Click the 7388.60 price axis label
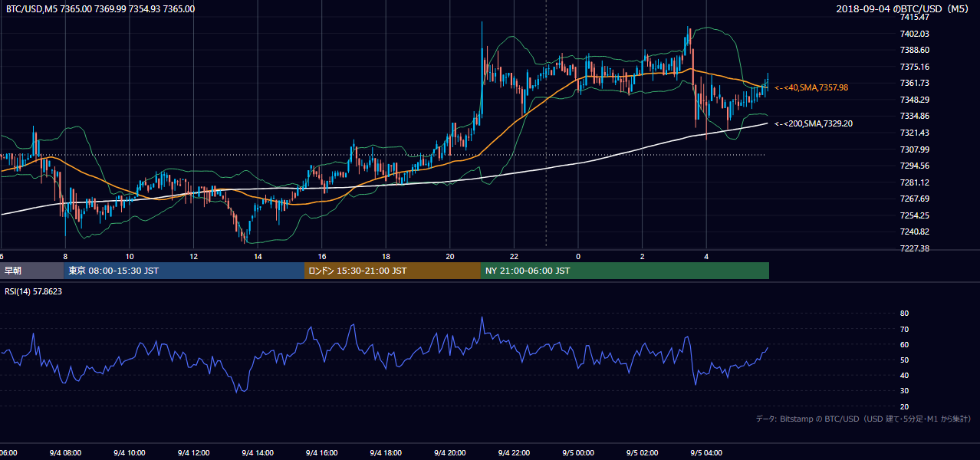This screenshot has height=460, width=980. click(915, 50)
